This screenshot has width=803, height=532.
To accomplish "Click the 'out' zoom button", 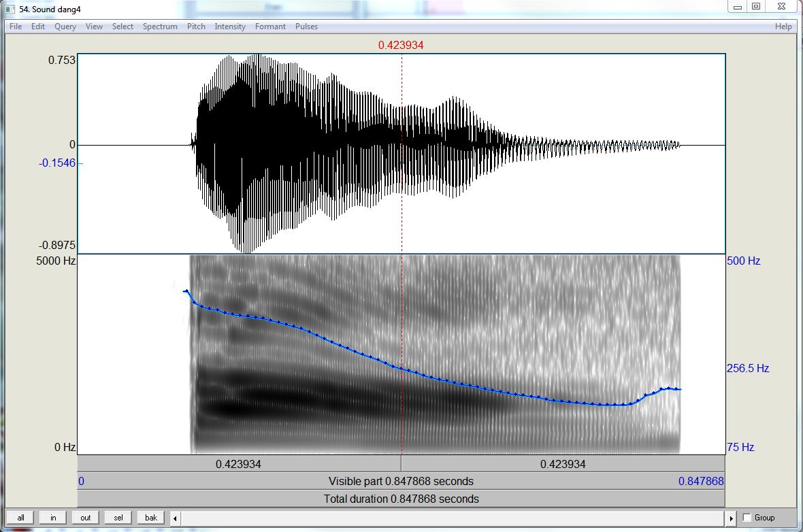I will (x=86, y=518).
